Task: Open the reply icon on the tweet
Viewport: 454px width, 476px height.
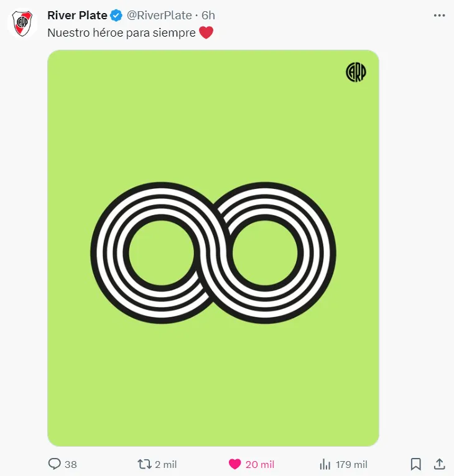Action: coord(54,464)
